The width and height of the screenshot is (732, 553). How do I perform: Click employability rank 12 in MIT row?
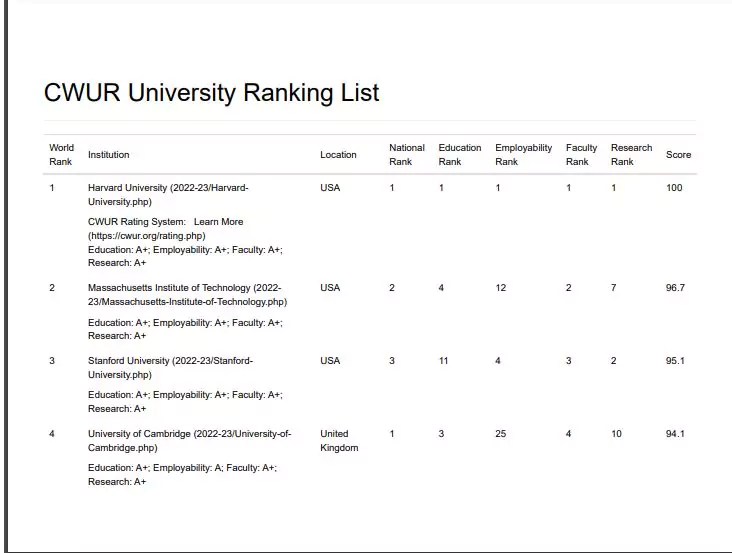coord(500,287)
